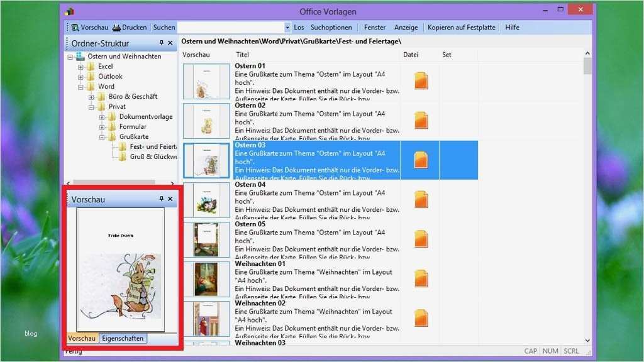Click the Ostern 01 file icon
The image size is (644, 362).
(x=421, y=81)
